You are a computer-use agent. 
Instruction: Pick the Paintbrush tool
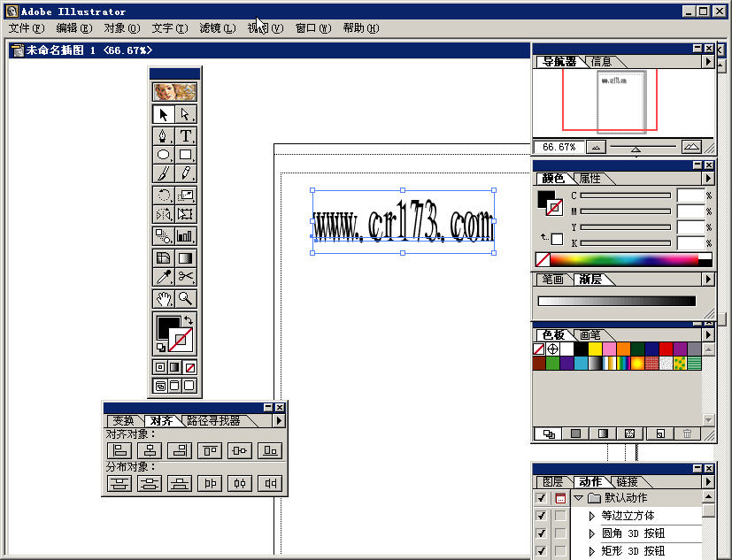click(x=164, y=173)
